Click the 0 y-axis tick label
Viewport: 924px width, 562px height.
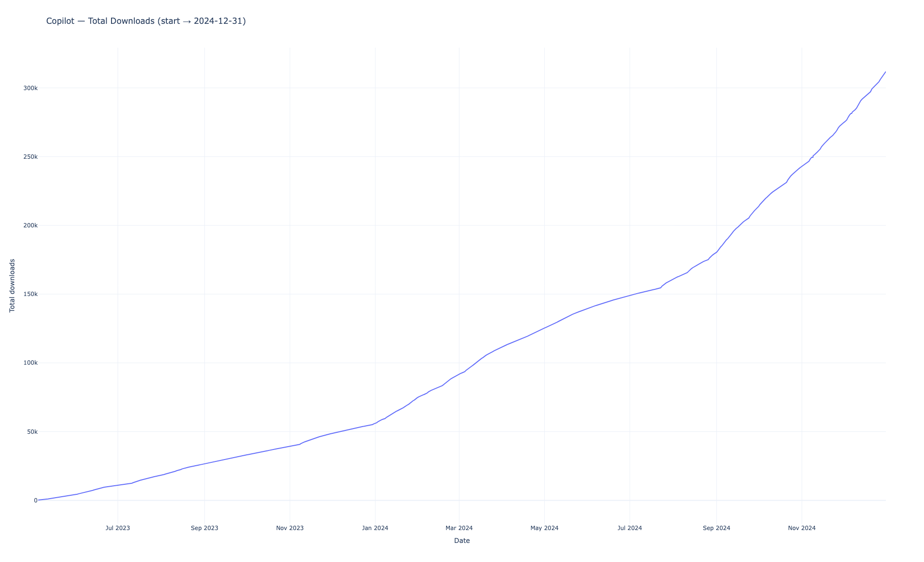point(36,501)
